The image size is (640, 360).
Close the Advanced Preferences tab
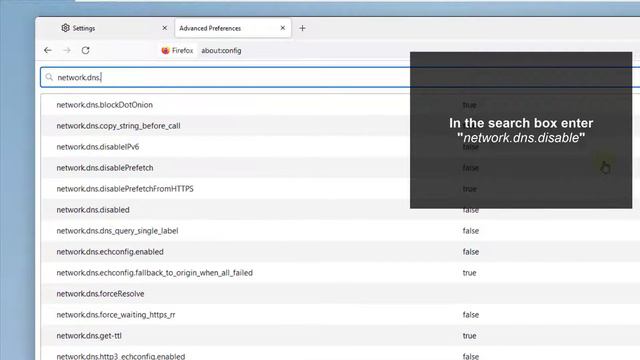(283, 28)
